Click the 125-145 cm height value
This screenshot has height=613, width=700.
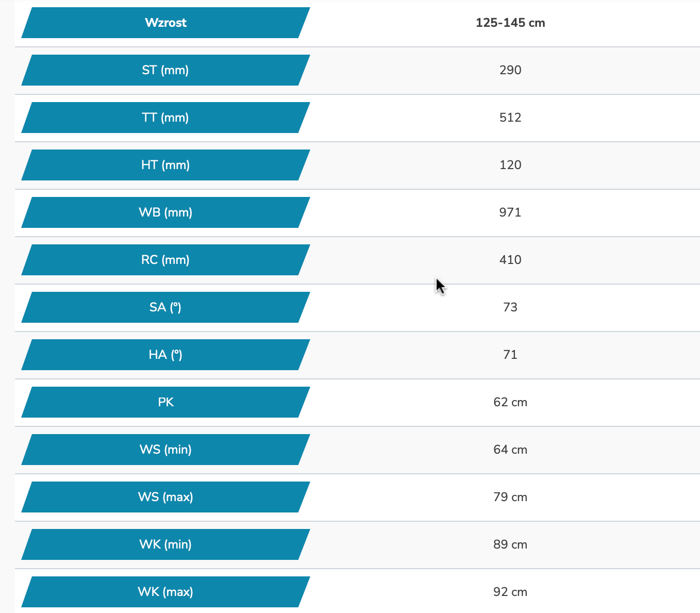click(510, 23)
